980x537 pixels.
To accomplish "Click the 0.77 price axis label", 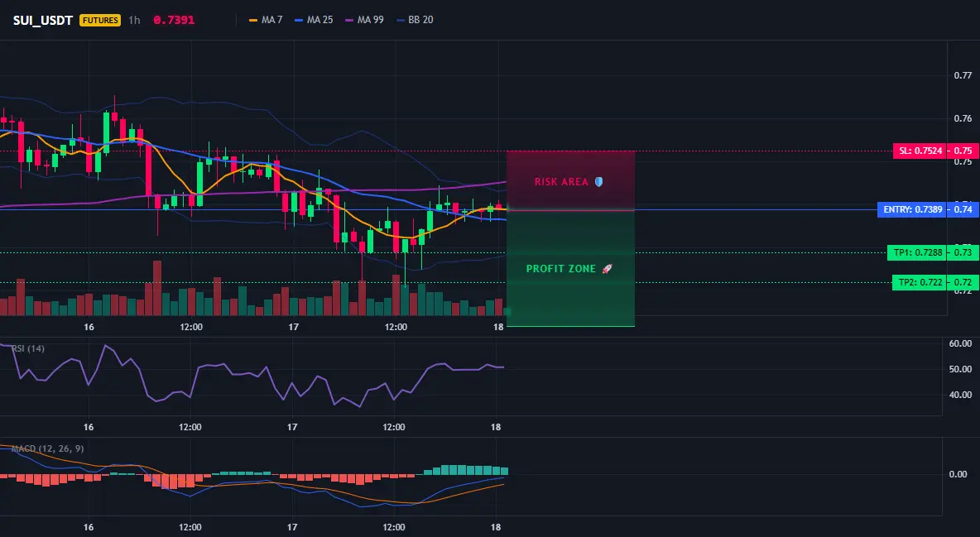I will click(x=963, y=75).
